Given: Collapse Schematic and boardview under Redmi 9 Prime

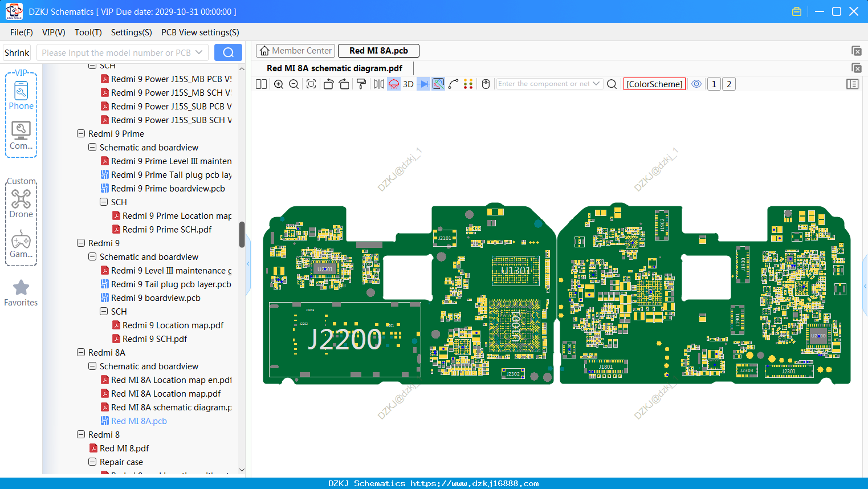Looking at the screenshot, I should tap(92, 147).
